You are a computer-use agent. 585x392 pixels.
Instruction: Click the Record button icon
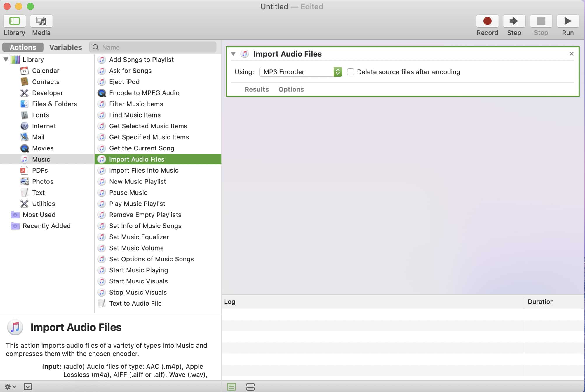487,21
